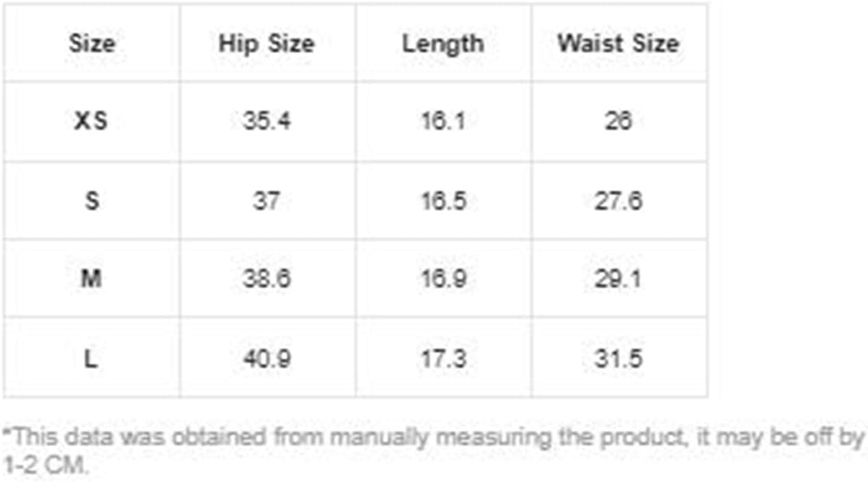Click the manual measuring disclaimer note
This screenshot has width=868, height=482.
pos(434,451)
